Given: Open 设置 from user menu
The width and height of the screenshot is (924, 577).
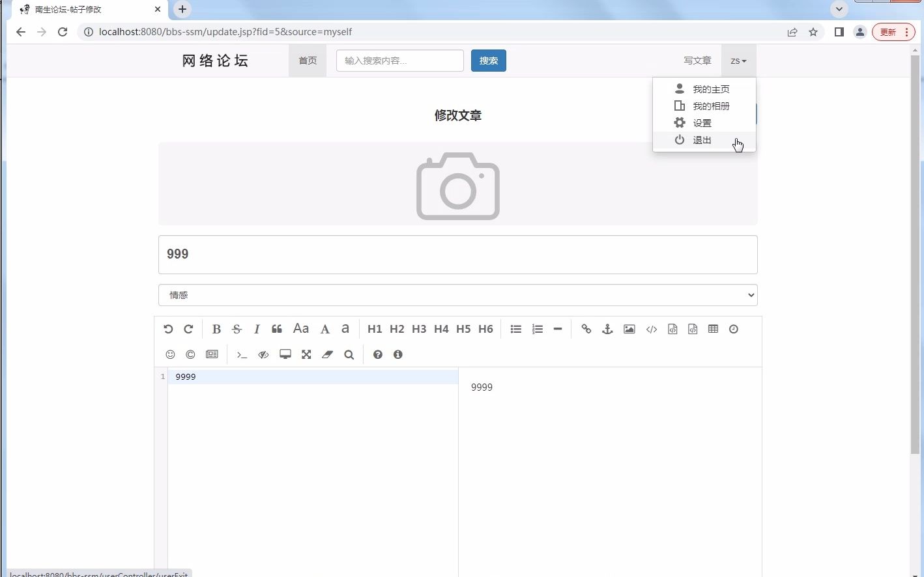Looking at the screenshot, I should 704,123.
